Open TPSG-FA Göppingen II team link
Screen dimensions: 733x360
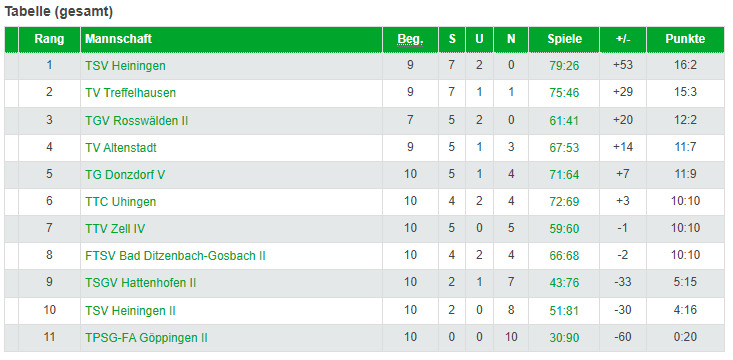coord(146,338)
